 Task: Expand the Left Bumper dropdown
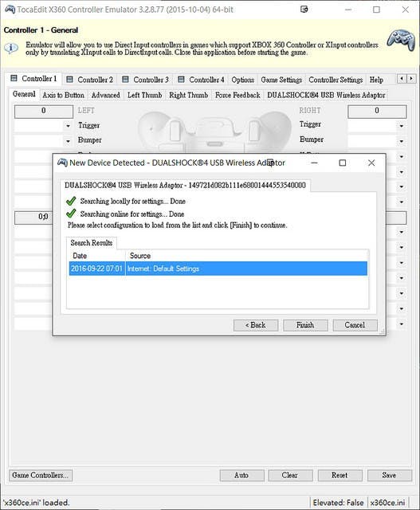[x=68, y=141]
